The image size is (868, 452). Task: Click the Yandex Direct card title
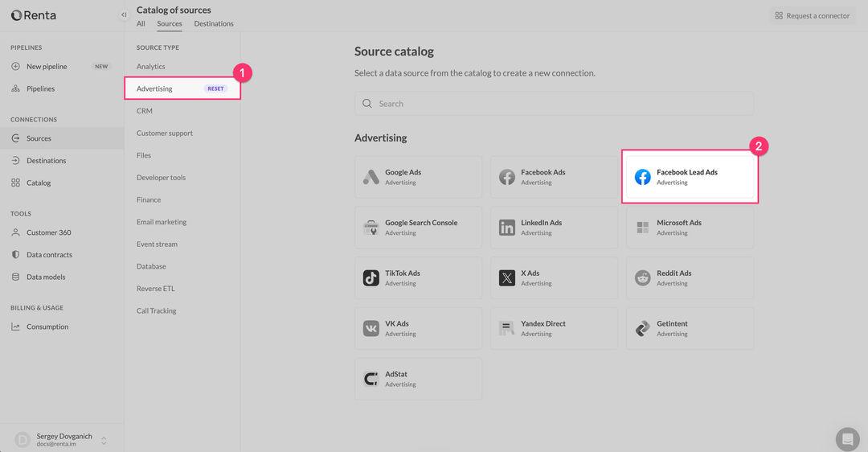543,323
